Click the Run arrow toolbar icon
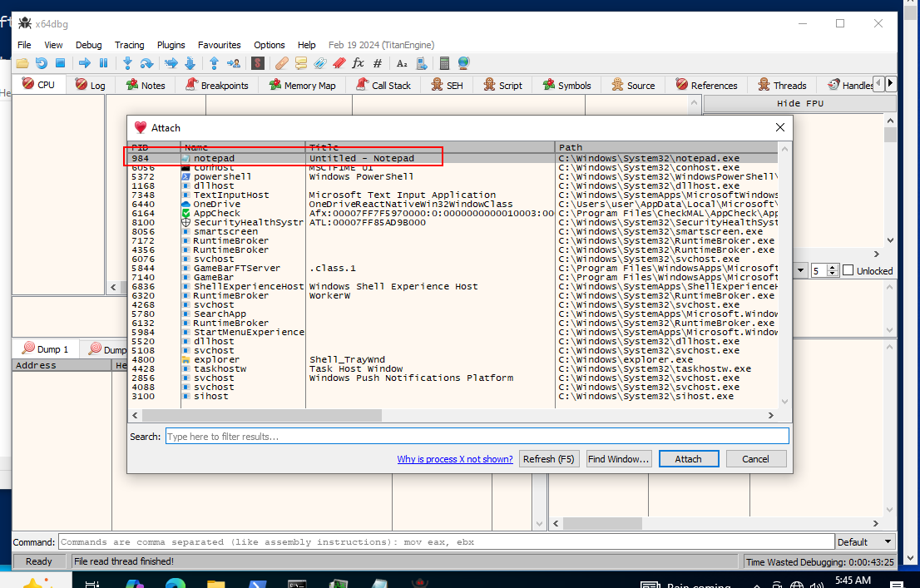This screenshot has width=920, height=588. coord(85,62)
